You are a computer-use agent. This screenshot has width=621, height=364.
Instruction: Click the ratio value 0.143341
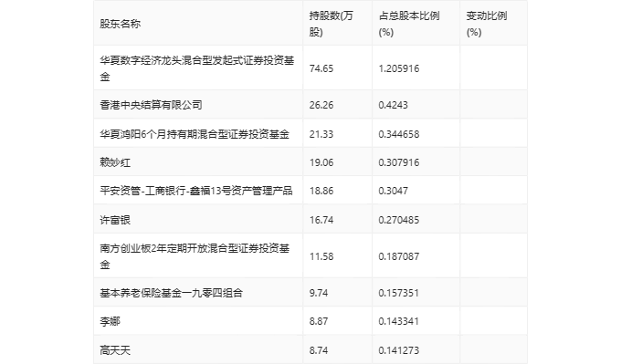pos(399,321)
